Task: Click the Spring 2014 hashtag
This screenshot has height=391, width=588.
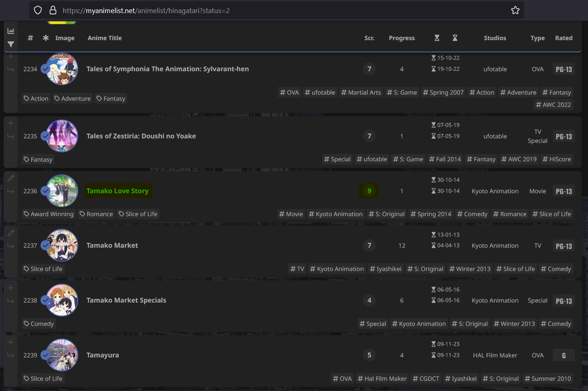Action: pos(431,214)
